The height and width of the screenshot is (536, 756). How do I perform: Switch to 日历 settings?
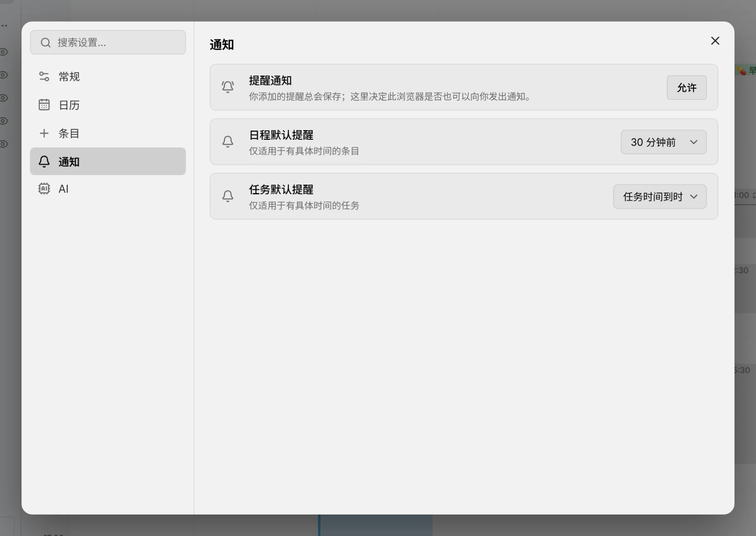(108, 105)
